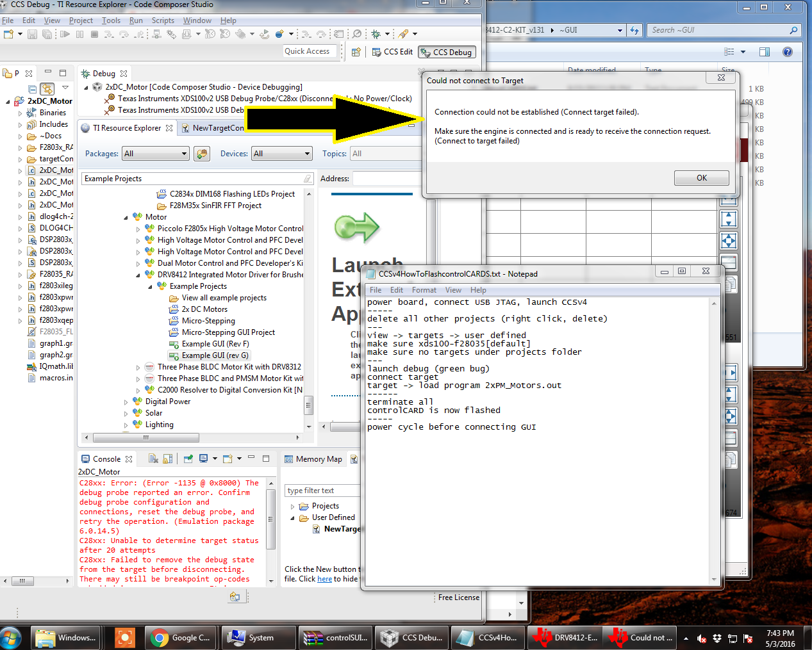Click the help icon in the explorer window
812x650 pixels.
click(788, 52)
